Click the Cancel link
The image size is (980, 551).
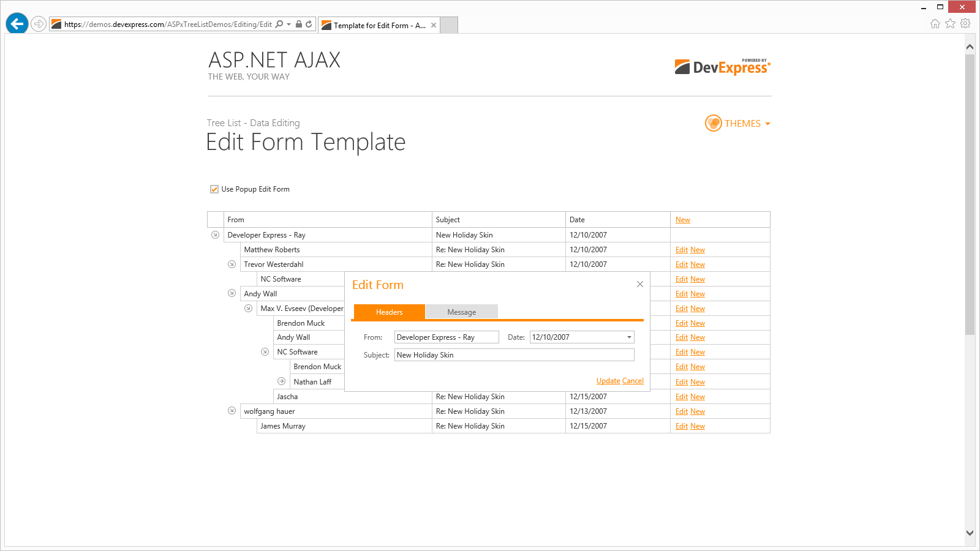pos(633,381)
